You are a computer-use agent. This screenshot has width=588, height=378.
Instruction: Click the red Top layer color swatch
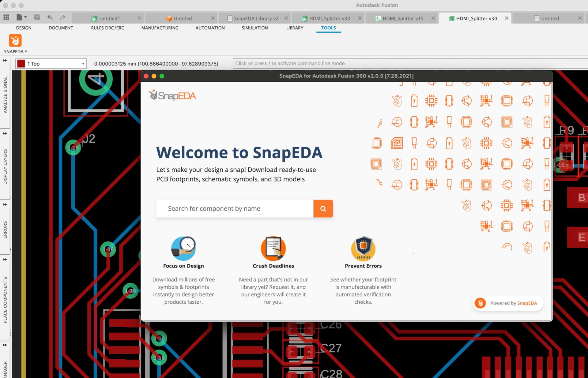[21, 64]
